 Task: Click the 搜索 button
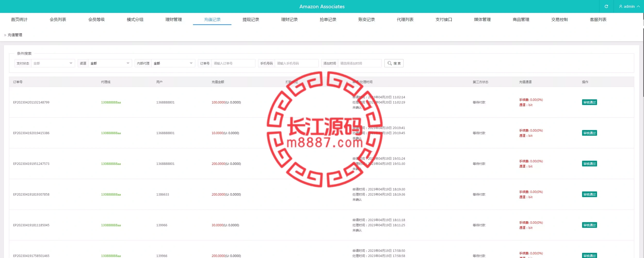[x=394, y=63]
